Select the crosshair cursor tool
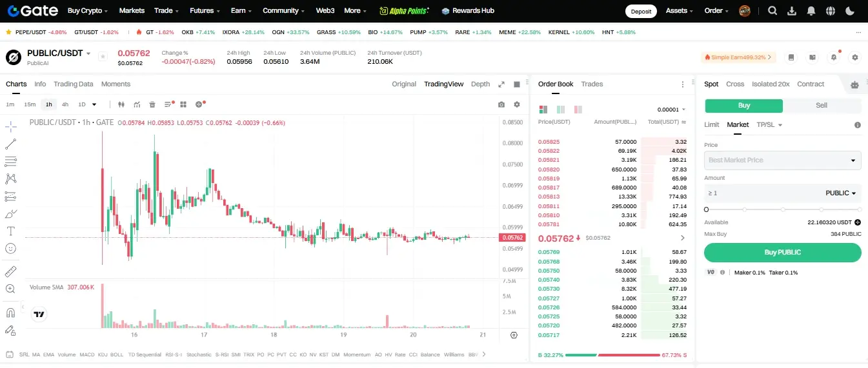This screenshot has height=368, width=868. [x=10, y=126]
